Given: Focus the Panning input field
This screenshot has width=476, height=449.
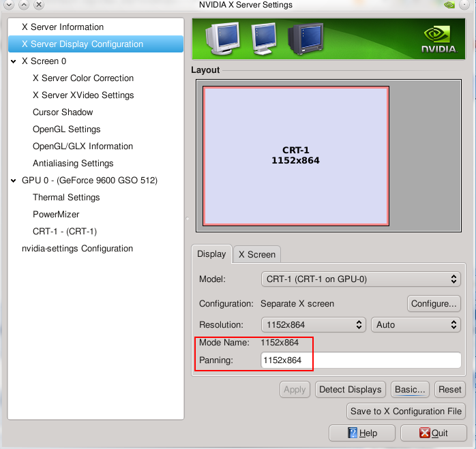Looking at the screenshot, I should (x=361, y=360).
